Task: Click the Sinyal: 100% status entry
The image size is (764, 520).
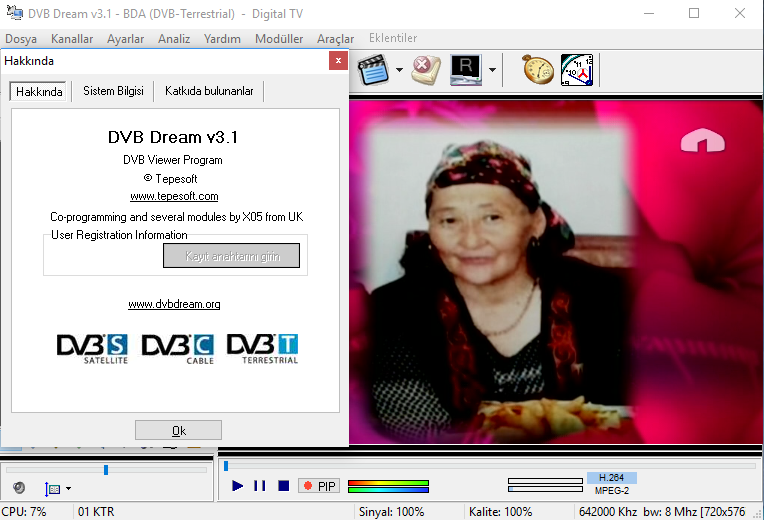Action: tap(391, 512)
